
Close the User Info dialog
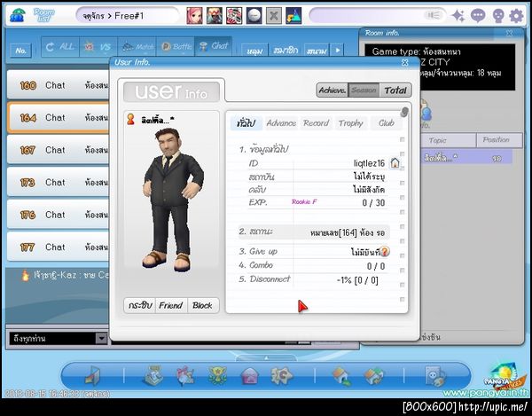[x=405, y=62]
